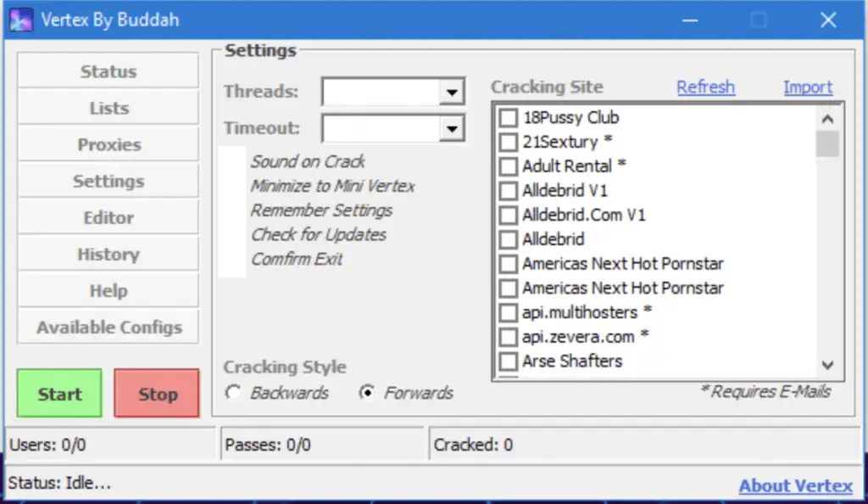
Task: Check the Arse Shafters checkbox
Action: pos(508,361)
